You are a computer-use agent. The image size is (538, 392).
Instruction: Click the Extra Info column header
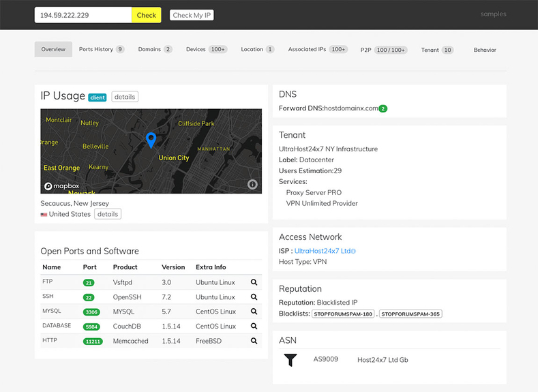[211, 267]
